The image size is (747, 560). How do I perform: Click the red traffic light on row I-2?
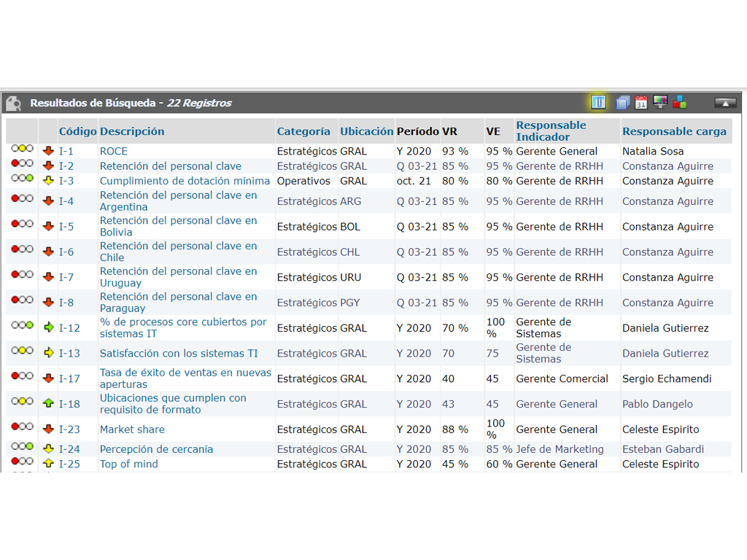(x=23, y=163)
